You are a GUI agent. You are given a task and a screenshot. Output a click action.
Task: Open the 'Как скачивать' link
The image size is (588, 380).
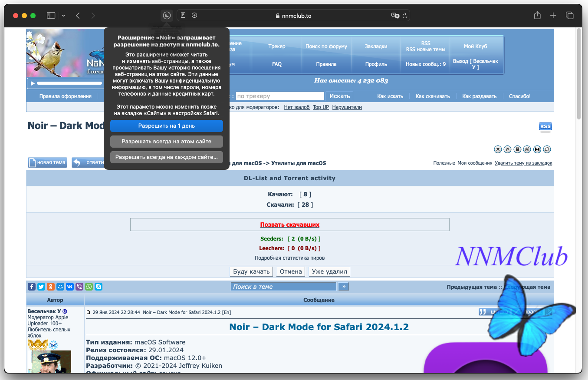click(x=433, y=96)
